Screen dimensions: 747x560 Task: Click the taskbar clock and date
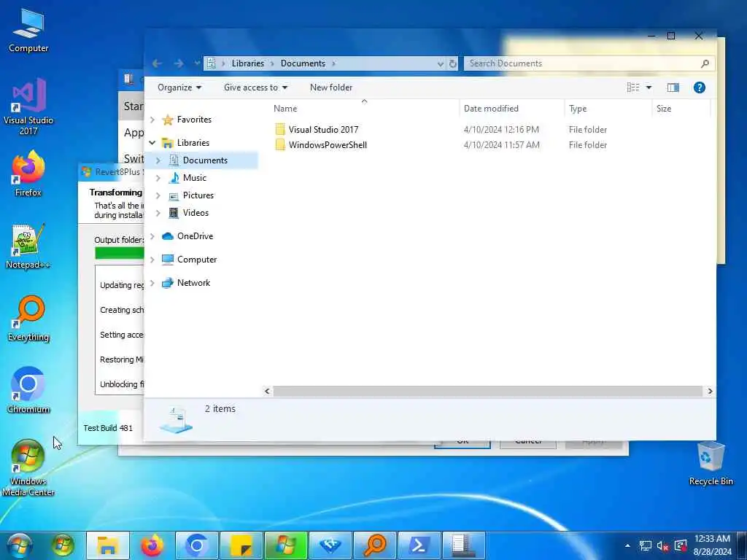[x=712, y=545]
